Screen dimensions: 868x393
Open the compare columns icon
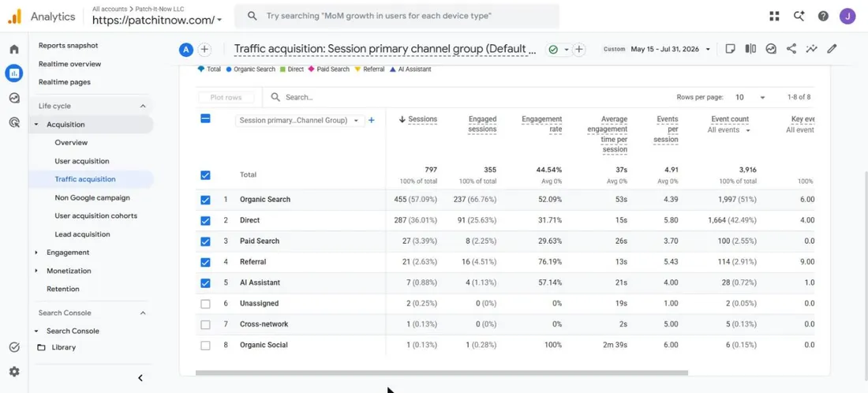point(750,49)
